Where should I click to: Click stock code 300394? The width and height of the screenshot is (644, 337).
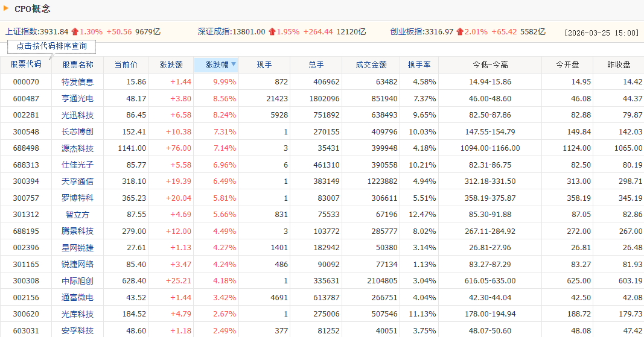pyautogui.click(x=26, y=181)
